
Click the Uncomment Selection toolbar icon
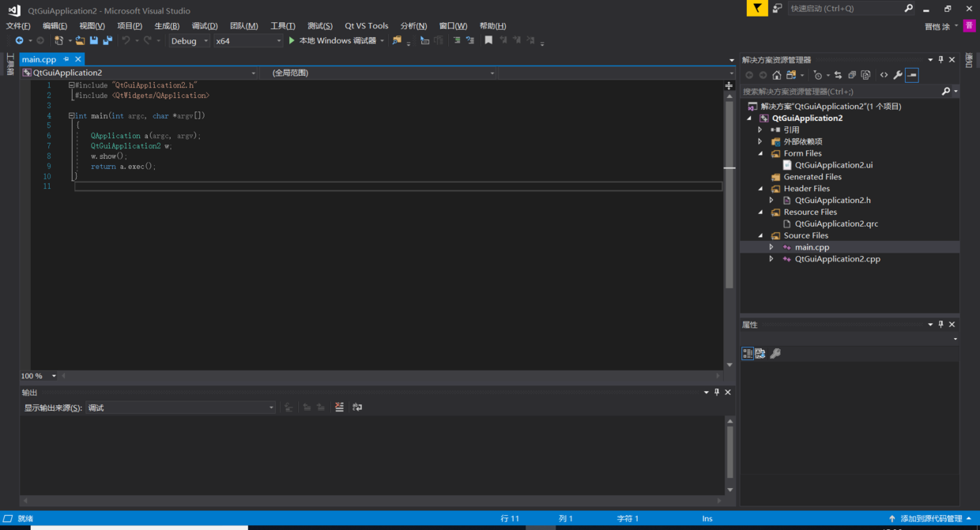470,40
